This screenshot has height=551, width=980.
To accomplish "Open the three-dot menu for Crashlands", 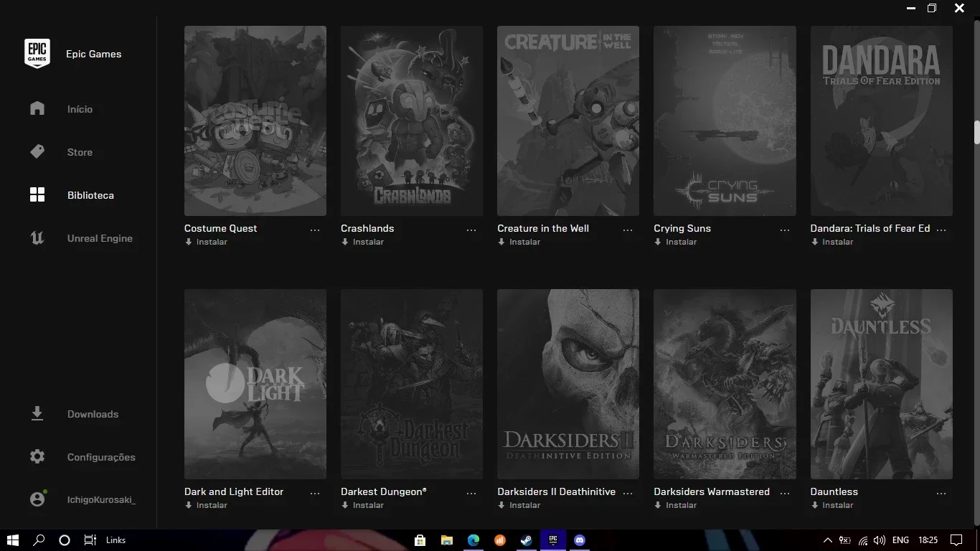I will coord(471,230).
